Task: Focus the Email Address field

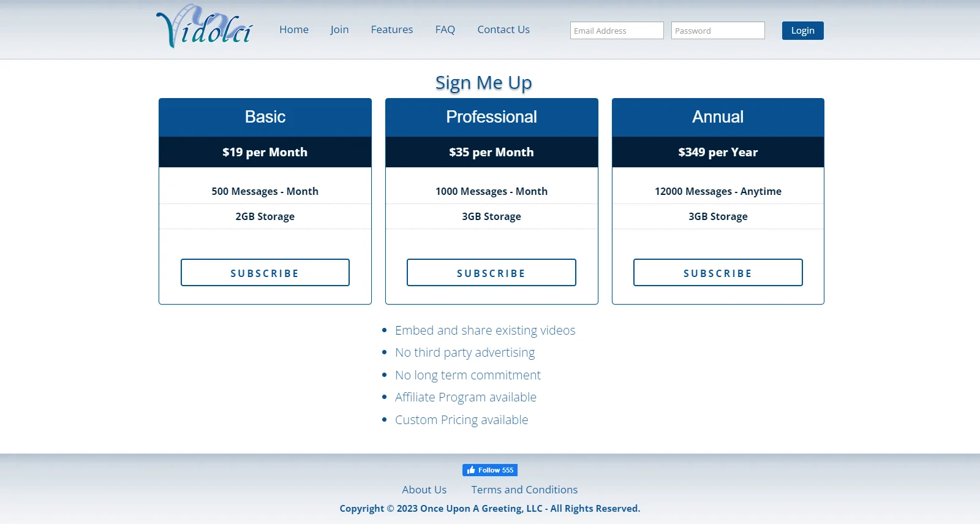Action: [616, 31]
